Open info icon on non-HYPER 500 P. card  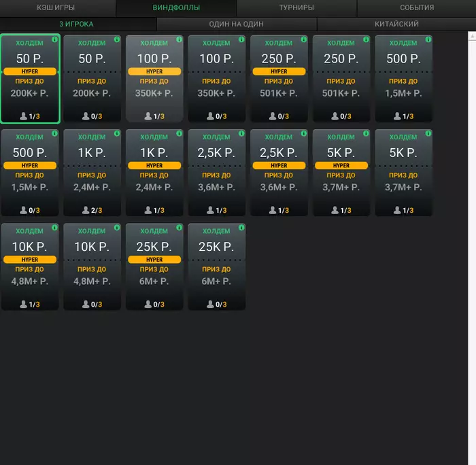tap(428, 39)
